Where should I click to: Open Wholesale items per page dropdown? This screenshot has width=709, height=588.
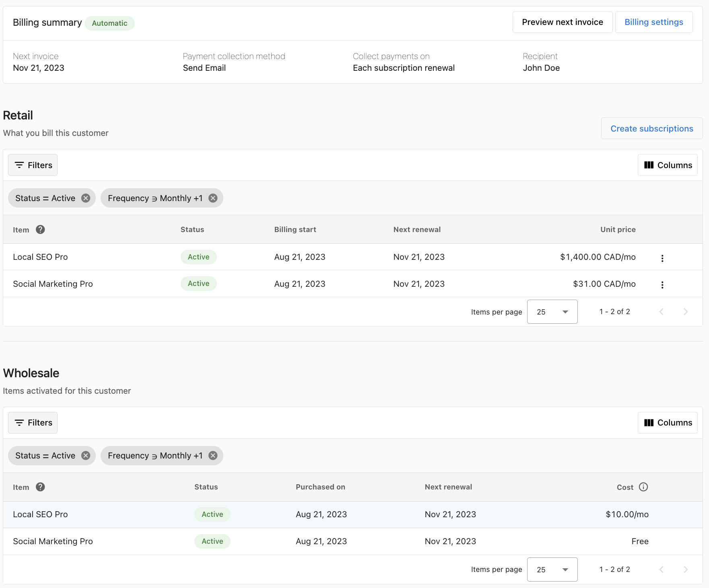point(552,569)
